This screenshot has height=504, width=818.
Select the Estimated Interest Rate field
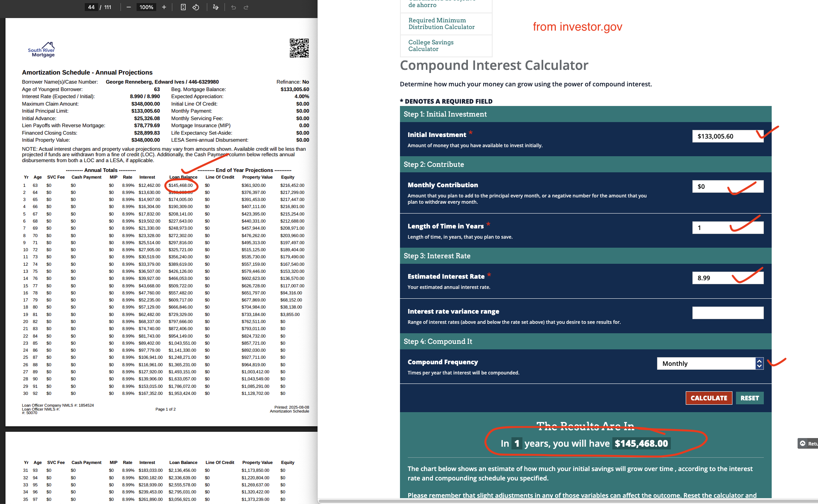coord(728,277)
